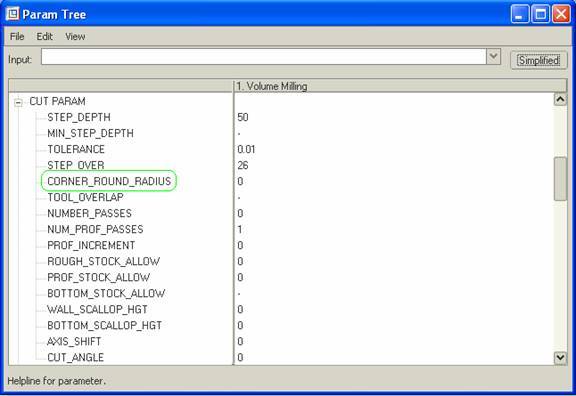The image size is (576, 396).
Task: Click the ROUGH_STOCK_ALLOW value 0
Action: (240, 262)
